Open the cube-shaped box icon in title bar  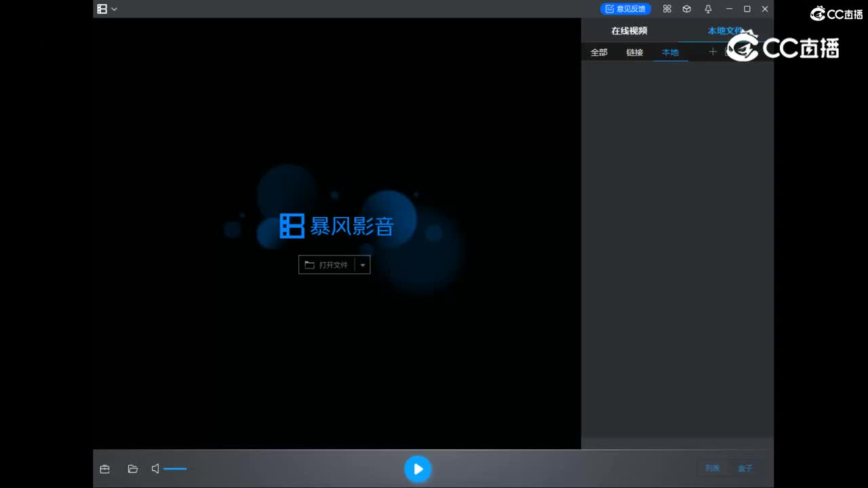687,9
